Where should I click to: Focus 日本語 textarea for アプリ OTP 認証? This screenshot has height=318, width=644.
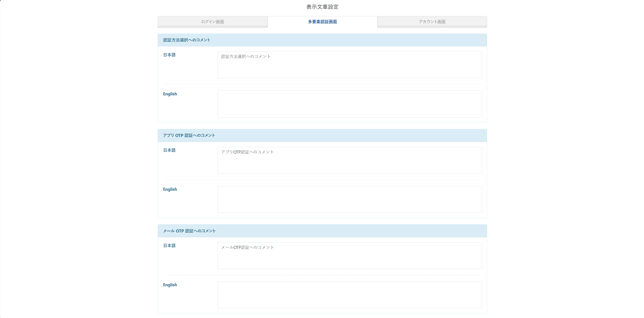(x=350, y=160)
